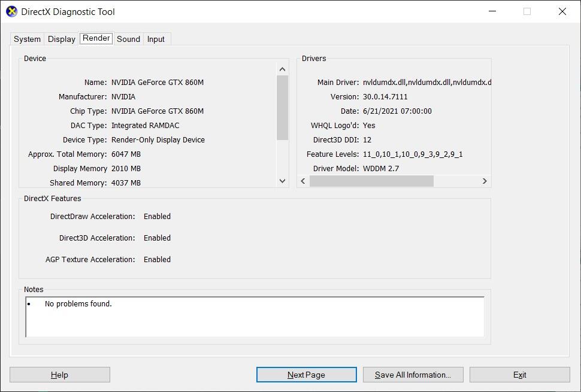Click the No problems found note
Screen dimensions: 581x392
(78, 304)
